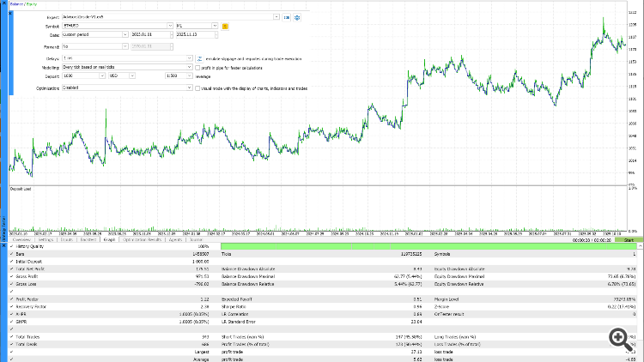Image resolution: width=644 pixels, height=362 pixels.
Task: Expand the Optimization dropdown
Action: (191, 87)
